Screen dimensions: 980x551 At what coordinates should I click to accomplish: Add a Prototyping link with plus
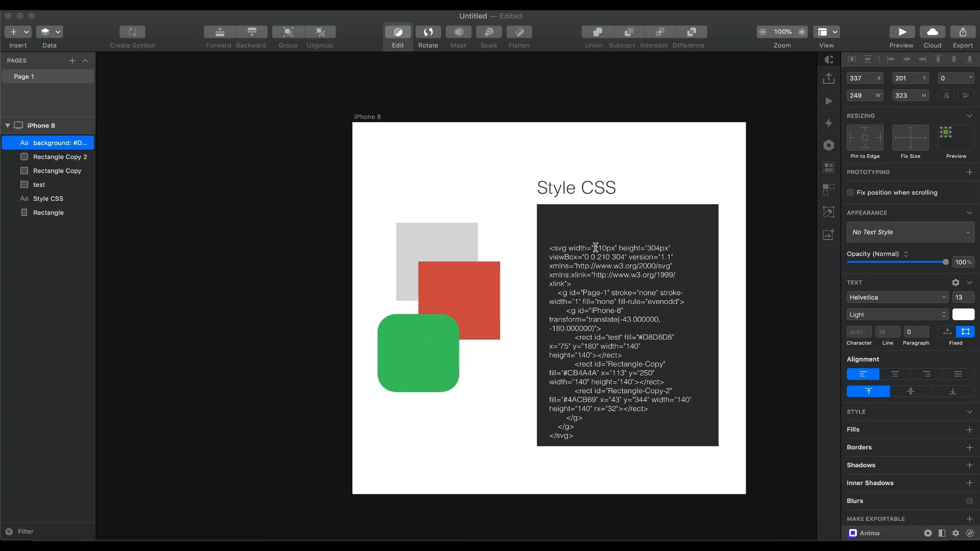click(x=969, y=172)
